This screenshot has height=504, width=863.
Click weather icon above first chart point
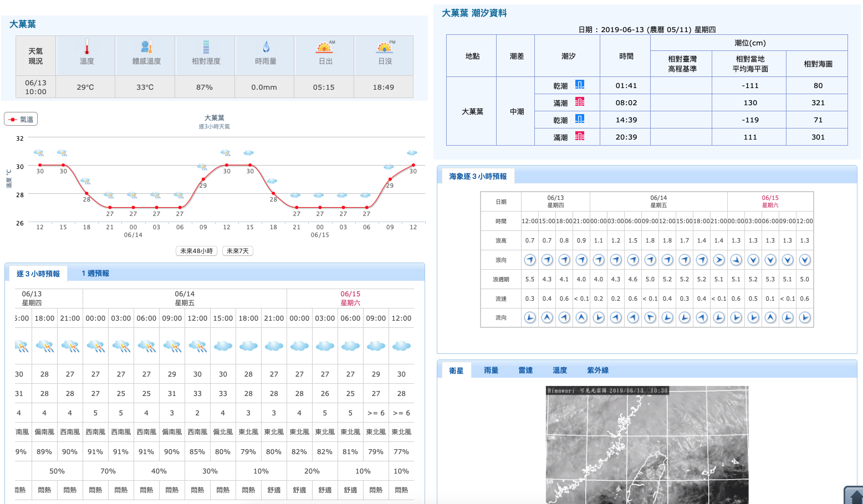(x=39, y=153)
